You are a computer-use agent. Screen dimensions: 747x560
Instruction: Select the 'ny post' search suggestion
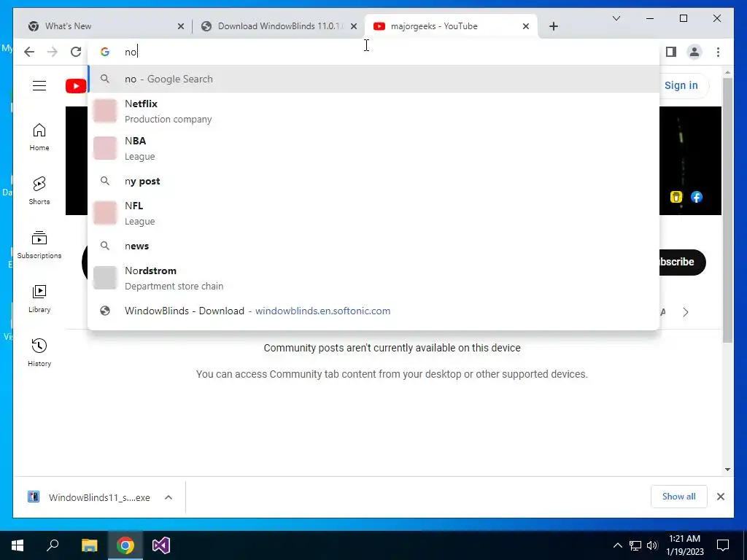(x=373, y=181)
